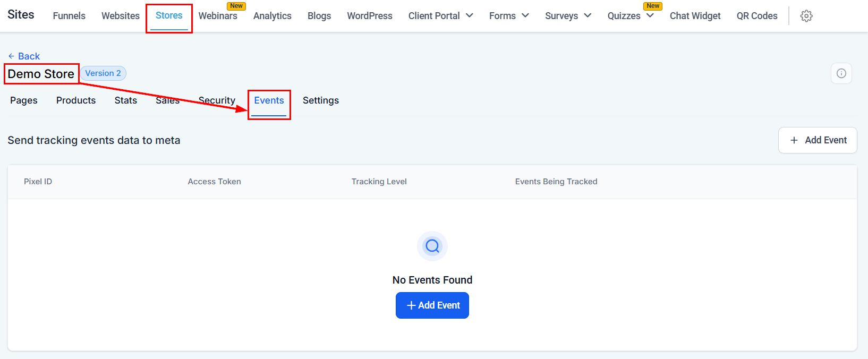This screenshot has width=868, height=359.
Task: Click the Version 2 badge
Action: pos(103,73)
